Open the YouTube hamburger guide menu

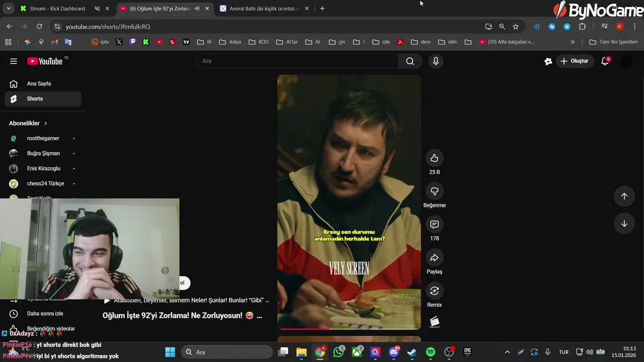point(14,61)
